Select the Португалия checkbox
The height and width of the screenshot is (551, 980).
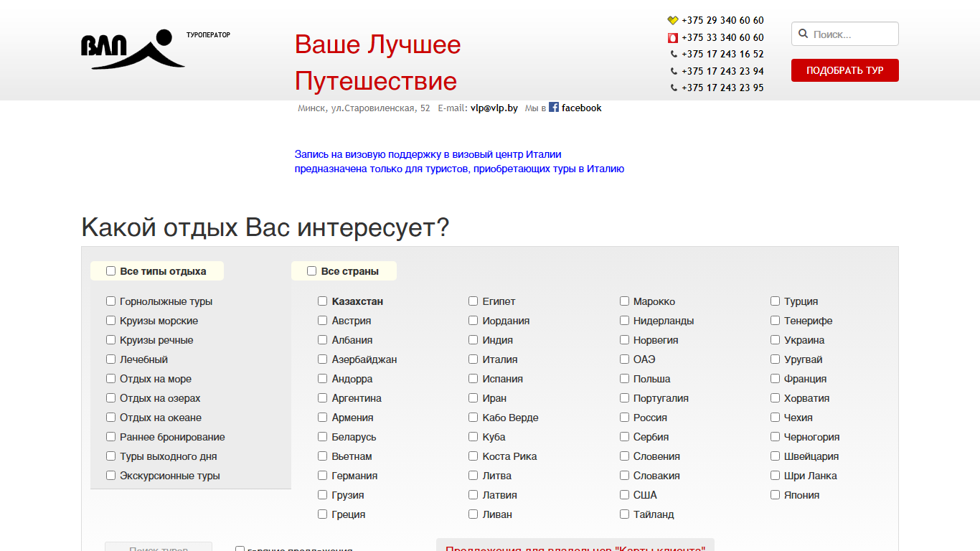625,398
